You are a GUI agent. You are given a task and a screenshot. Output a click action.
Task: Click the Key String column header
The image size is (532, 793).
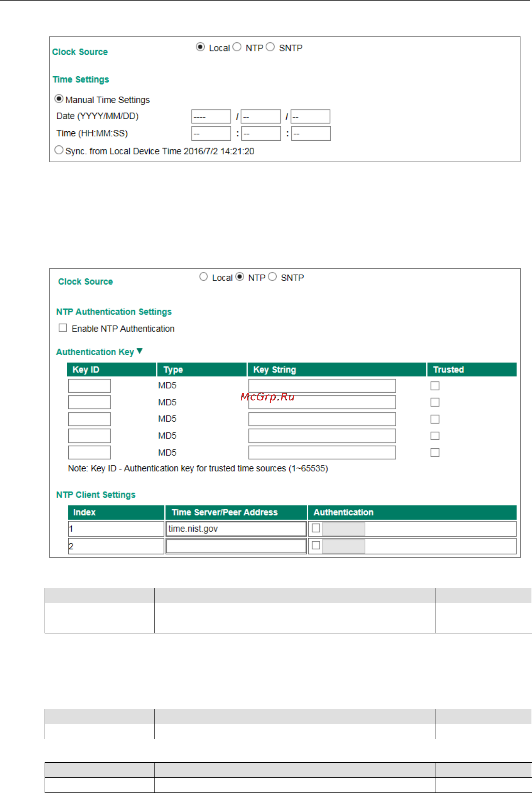[x=337, y=370]
